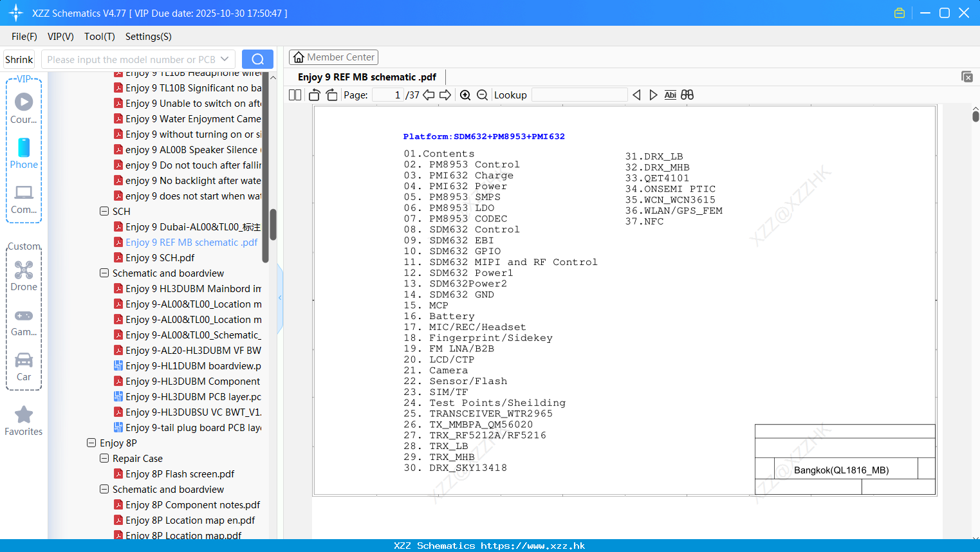The width and height of the screenshot is (980, 552).
Task: Open the Drone category in sidebar
Action: [x=24, y=275]
